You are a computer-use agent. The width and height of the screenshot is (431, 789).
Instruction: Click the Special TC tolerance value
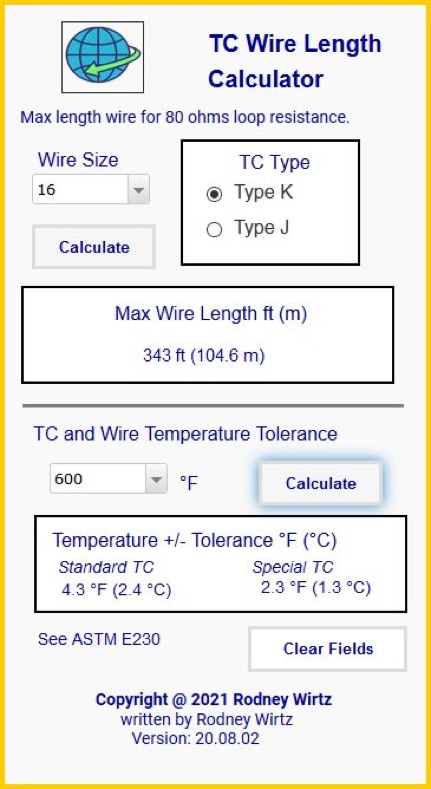click(x=316, y=587)
